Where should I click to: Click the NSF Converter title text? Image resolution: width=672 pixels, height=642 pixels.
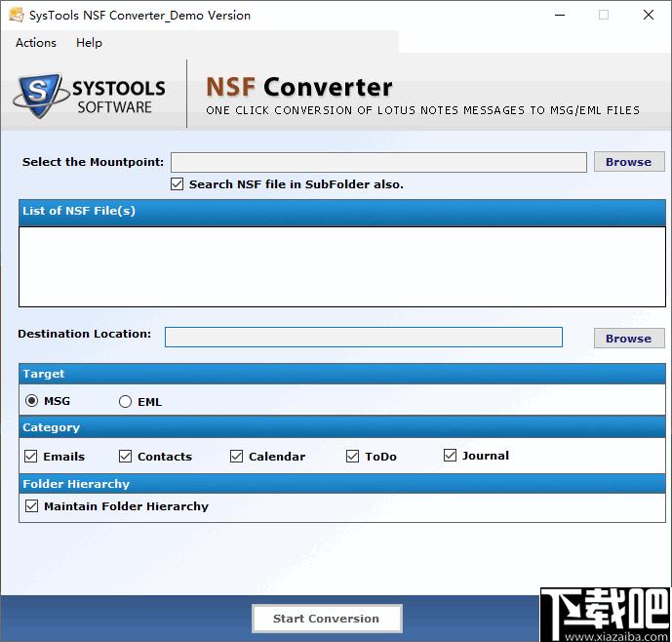299,87
